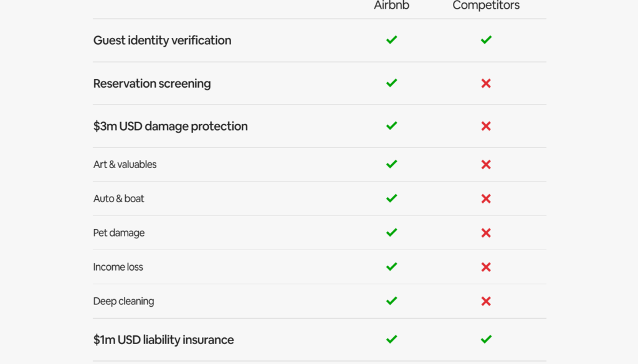Click Competitors' red X for Income loss
The image size is (638, 364).
click(x=486, y=267)
